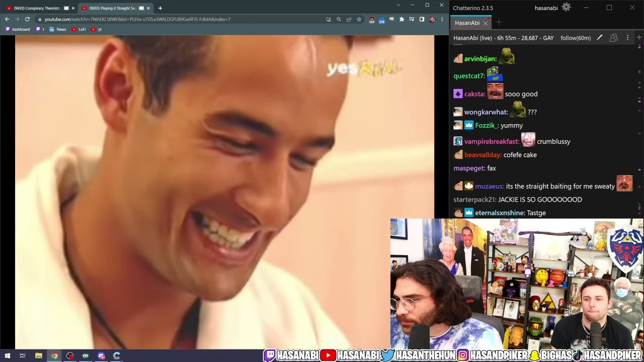The height and width of the screenshot is (362, 644).
Task: Open the Chatterino split options menu
Action: coord(627,38)
